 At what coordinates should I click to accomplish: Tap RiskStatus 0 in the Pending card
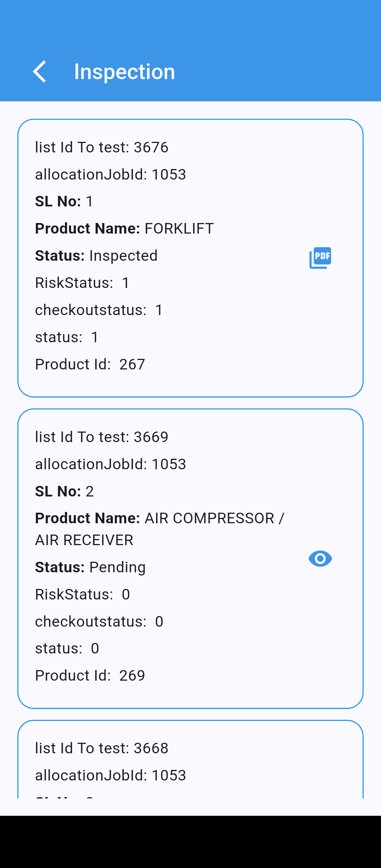(x=83, y=595)
